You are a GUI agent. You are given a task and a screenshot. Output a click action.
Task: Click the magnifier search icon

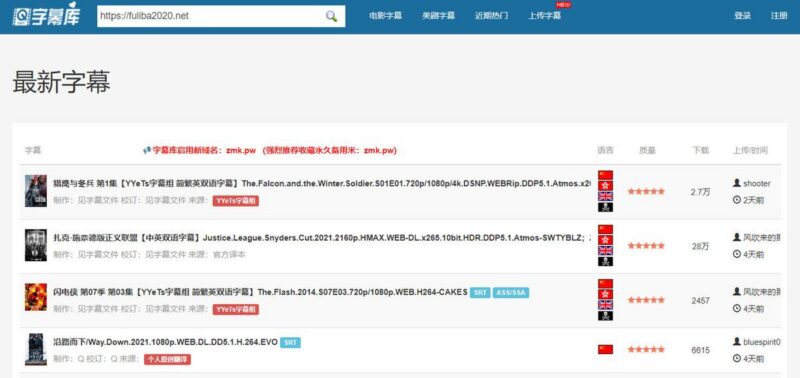click(331, 16)
